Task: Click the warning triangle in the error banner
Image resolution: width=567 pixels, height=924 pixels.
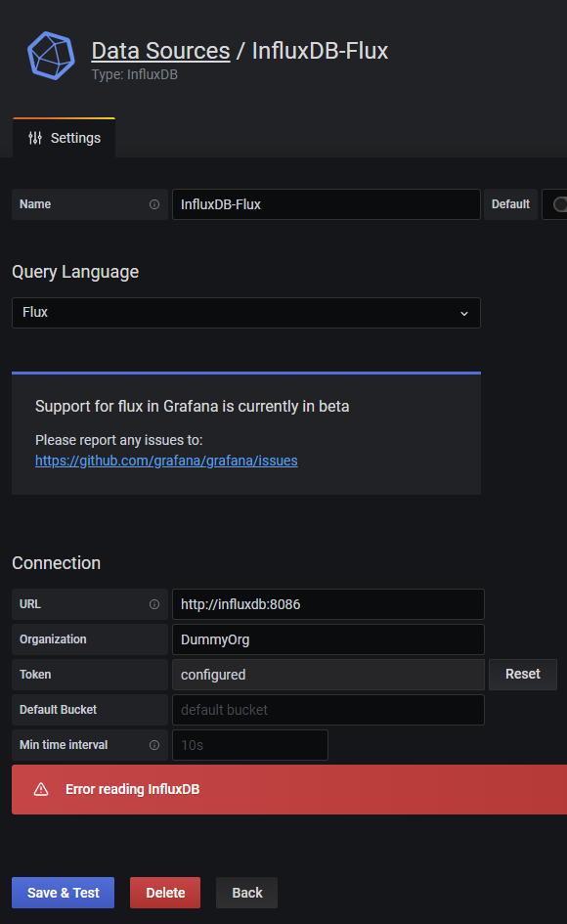Action: (39, 789)
